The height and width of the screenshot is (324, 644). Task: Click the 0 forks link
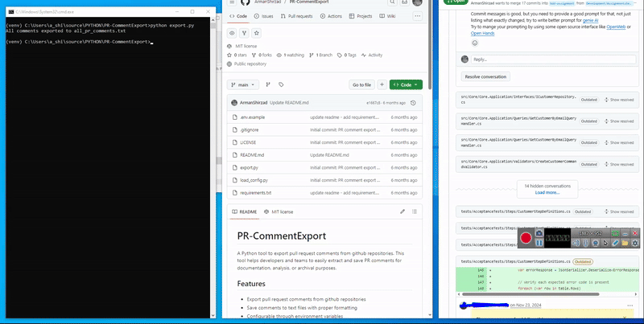262,55
